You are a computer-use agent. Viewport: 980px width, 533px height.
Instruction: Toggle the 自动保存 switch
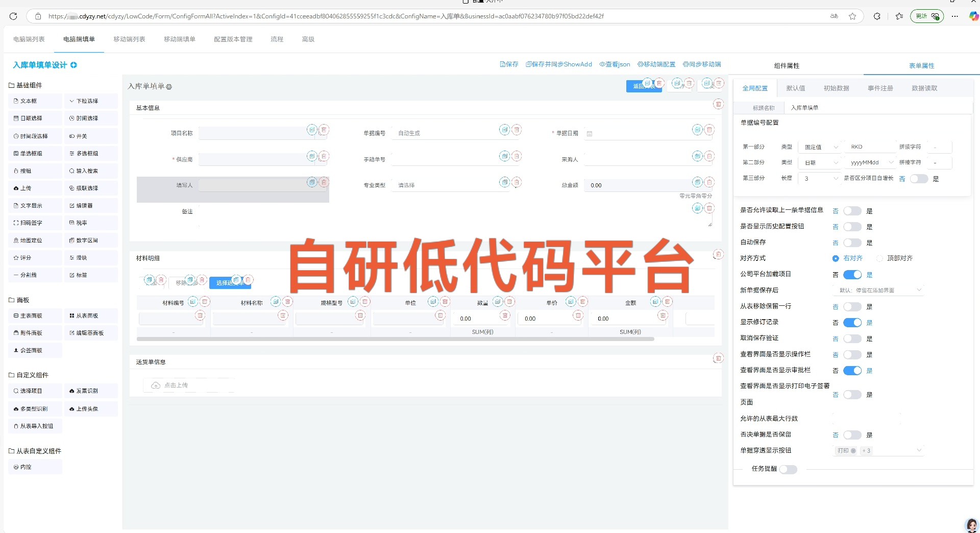(x=852, y=243)
